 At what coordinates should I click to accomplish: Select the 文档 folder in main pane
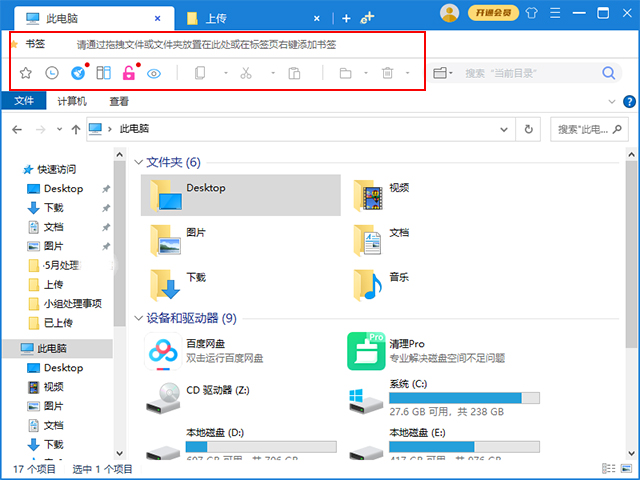[382, 240]
